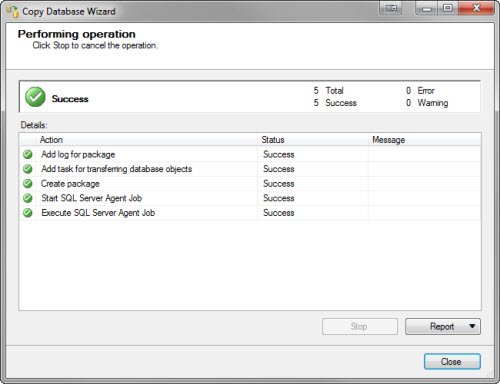Close the wizard with the Close button
Screen dimensions: 500x384
pyautogui.click(x=452, y=362)
